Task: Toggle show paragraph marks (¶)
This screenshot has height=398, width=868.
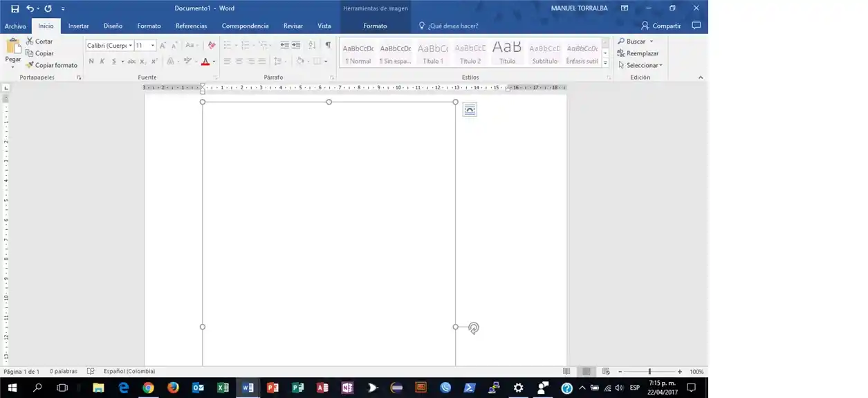Action: 328,46
